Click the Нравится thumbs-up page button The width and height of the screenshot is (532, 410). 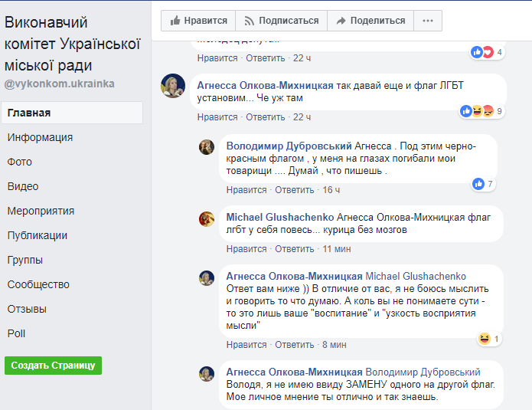click(x=197, y=21)
